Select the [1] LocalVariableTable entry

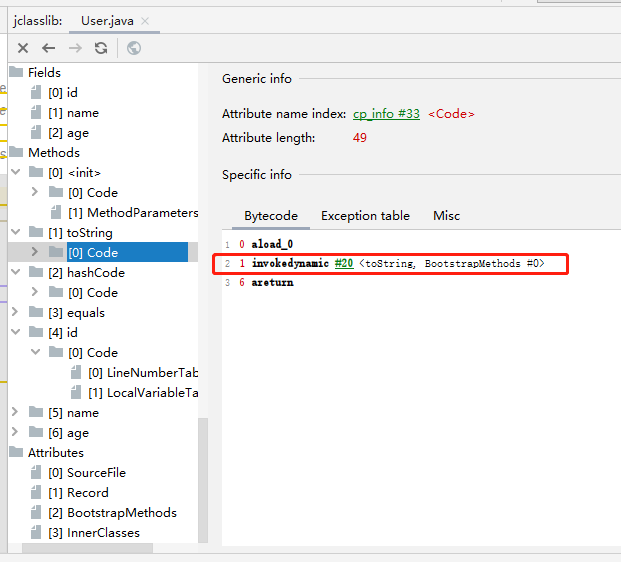tap(143, 393)
